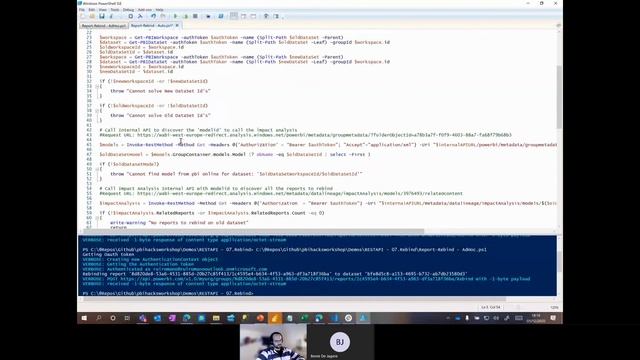
Task: Create a new script with the New toolbar icon
Action: [x=83, y=16]
